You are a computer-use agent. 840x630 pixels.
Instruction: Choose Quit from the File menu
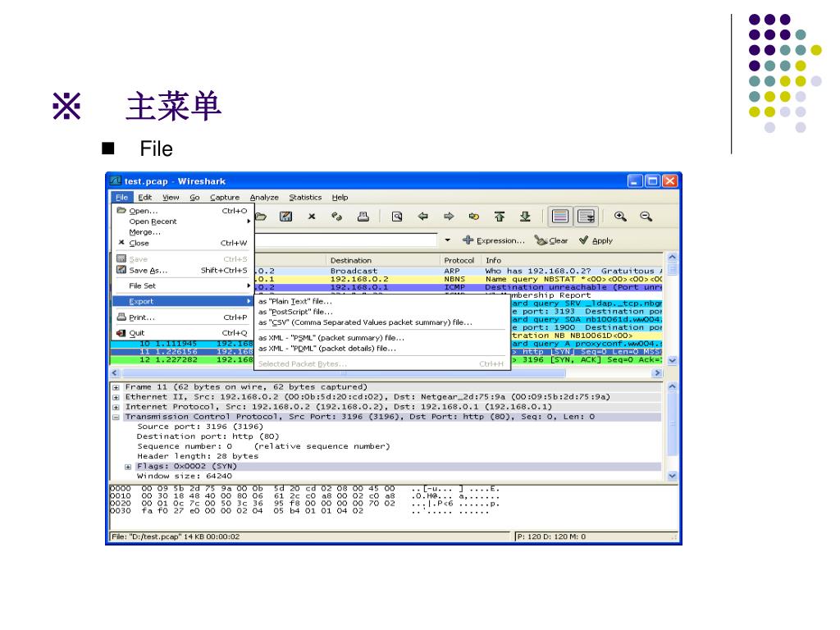pos(183,333)
